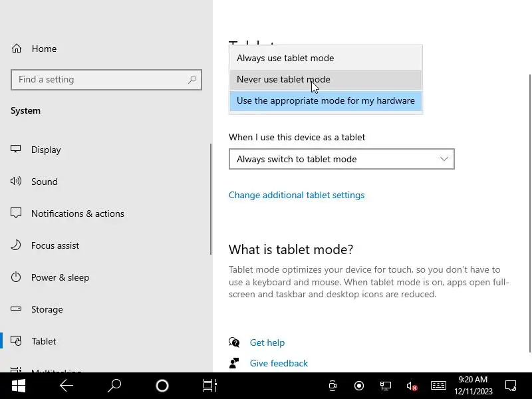Image resolution: width=532 pixels, height=399 pixels.
Task: Open the Give feedback link
Action: [x=279, y=363]
